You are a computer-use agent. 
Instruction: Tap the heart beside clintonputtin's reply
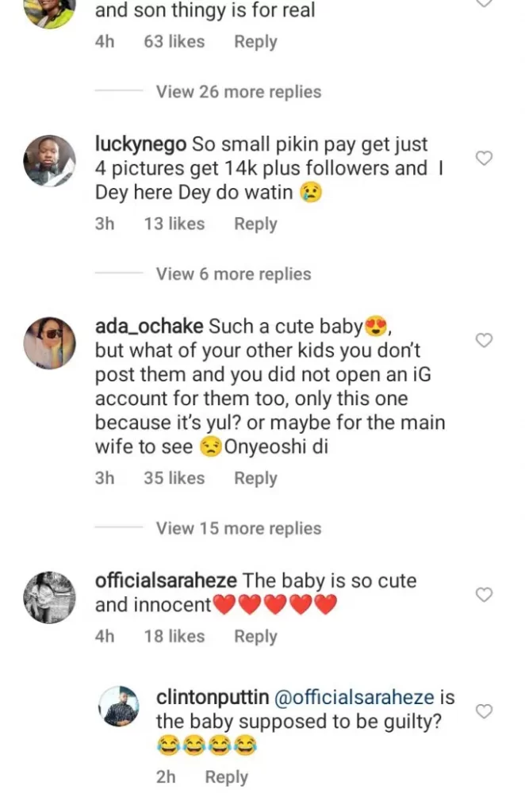point(484,711)
